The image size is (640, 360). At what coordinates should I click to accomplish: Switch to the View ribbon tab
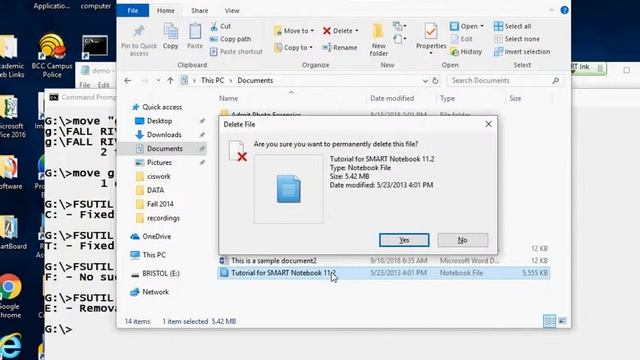[232, 11]
